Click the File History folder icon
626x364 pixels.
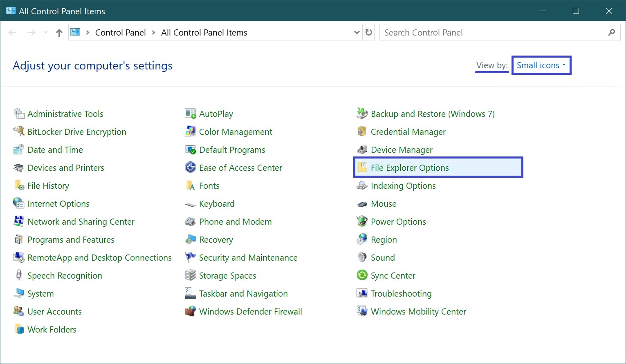point(19,185)
